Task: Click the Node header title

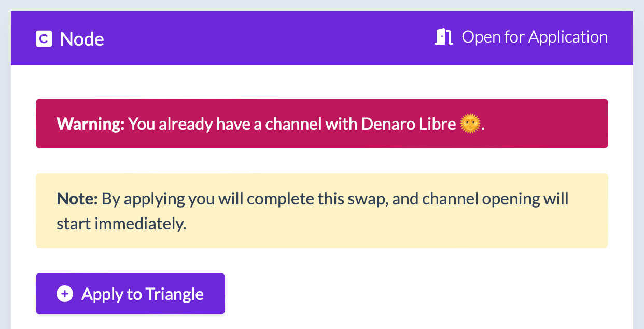Action: pyautogui.click(x=82, y=39)
